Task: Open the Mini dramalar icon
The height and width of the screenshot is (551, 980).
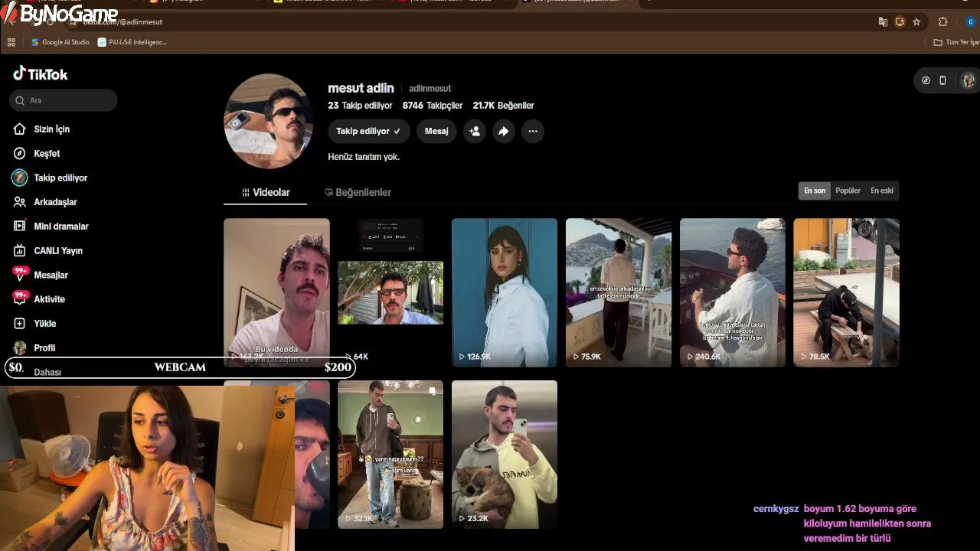Action: tap(20, 227)
